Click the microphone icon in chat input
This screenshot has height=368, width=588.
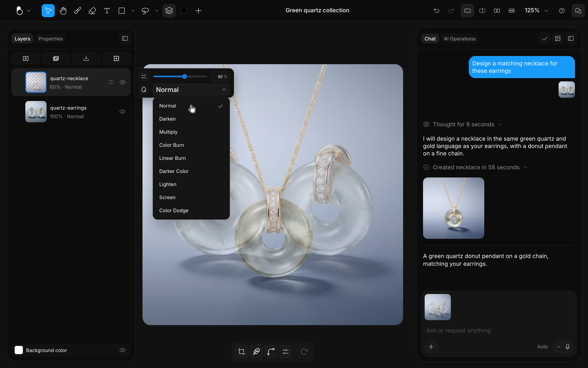point(568,347)
